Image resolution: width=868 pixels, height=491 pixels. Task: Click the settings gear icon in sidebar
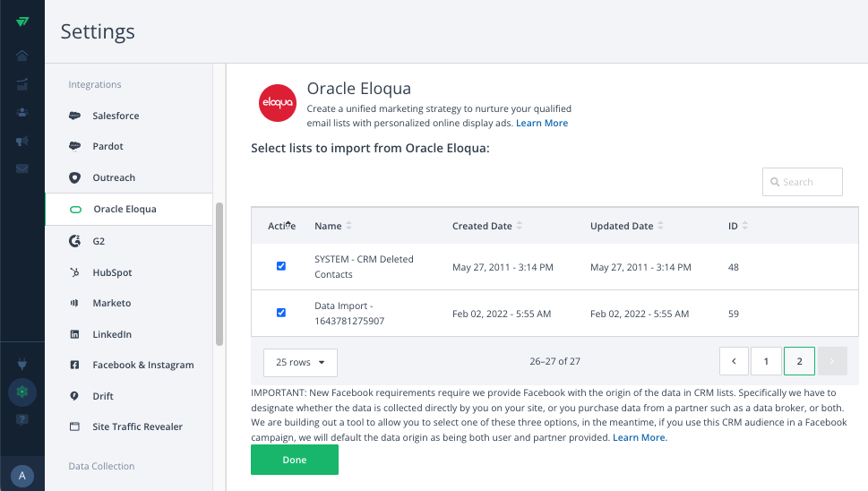21,392
